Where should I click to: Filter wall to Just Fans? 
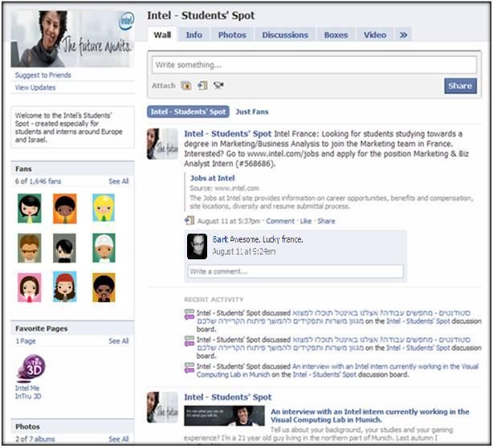coord(252,112)
